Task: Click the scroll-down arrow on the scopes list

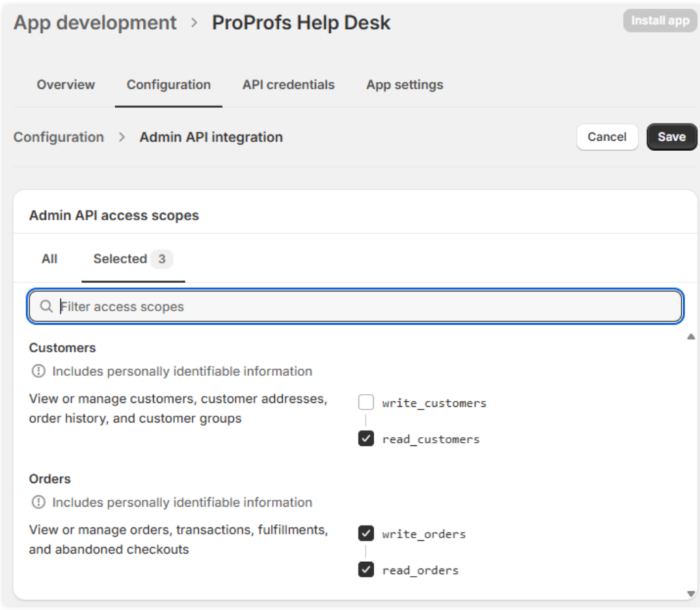Action: point(690,594)
